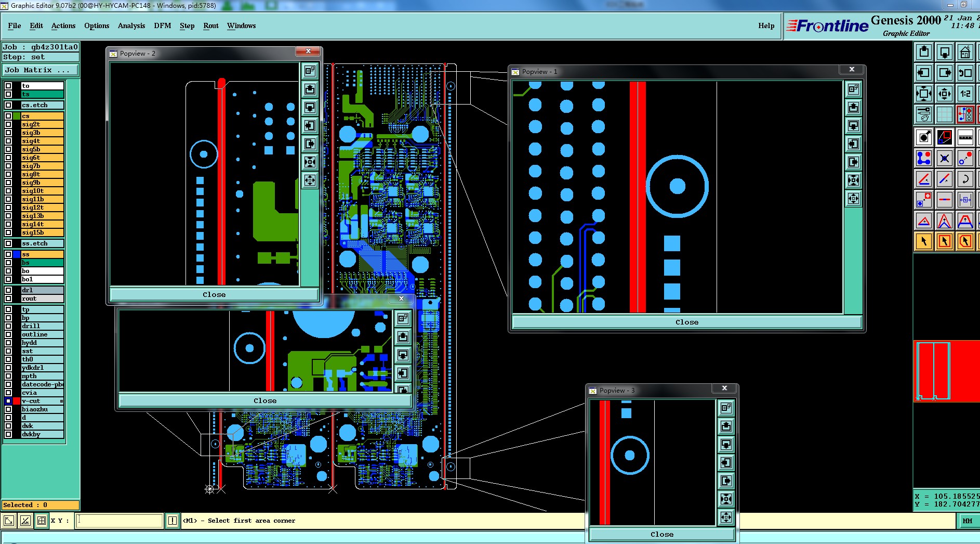Click the grid display icon
The image size is (980, 544).
click(x=944, y=114)
